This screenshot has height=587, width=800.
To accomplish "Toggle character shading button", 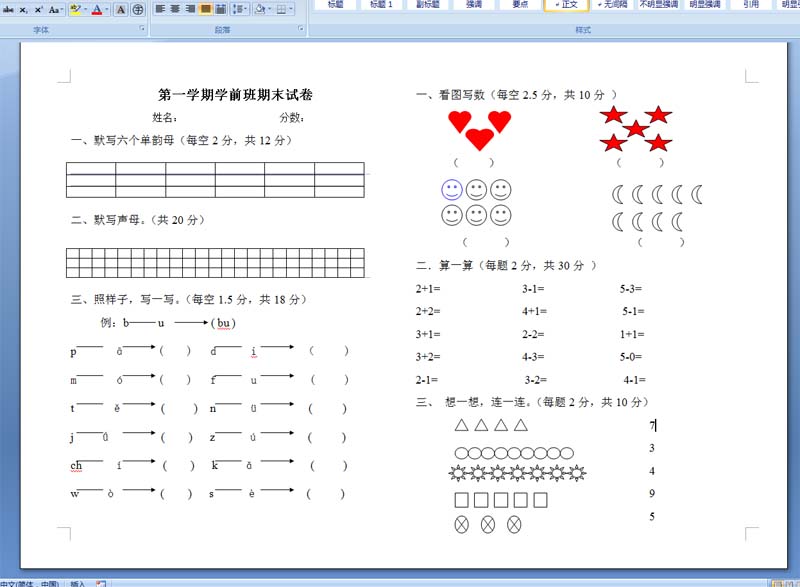I will (121, 9).
